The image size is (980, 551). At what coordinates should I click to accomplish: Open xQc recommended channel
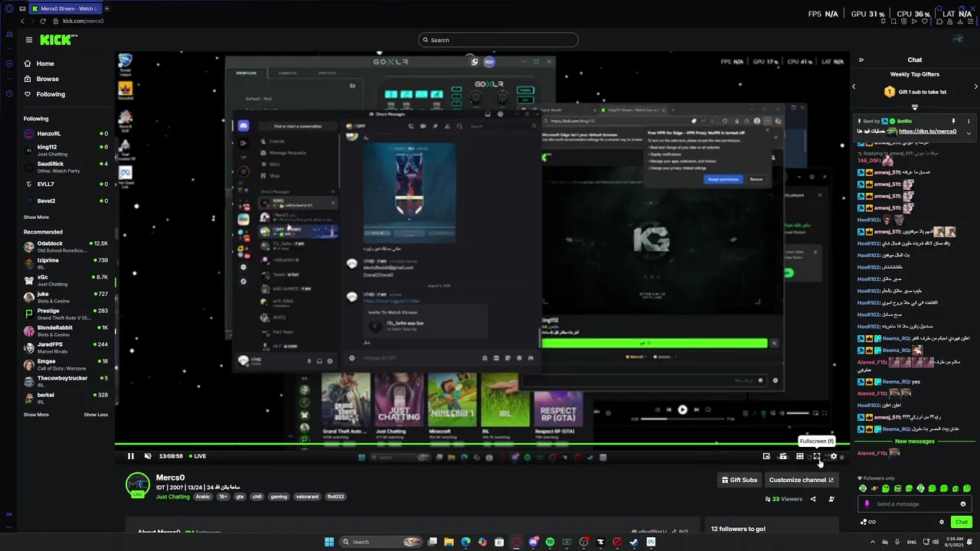point(66,280)
